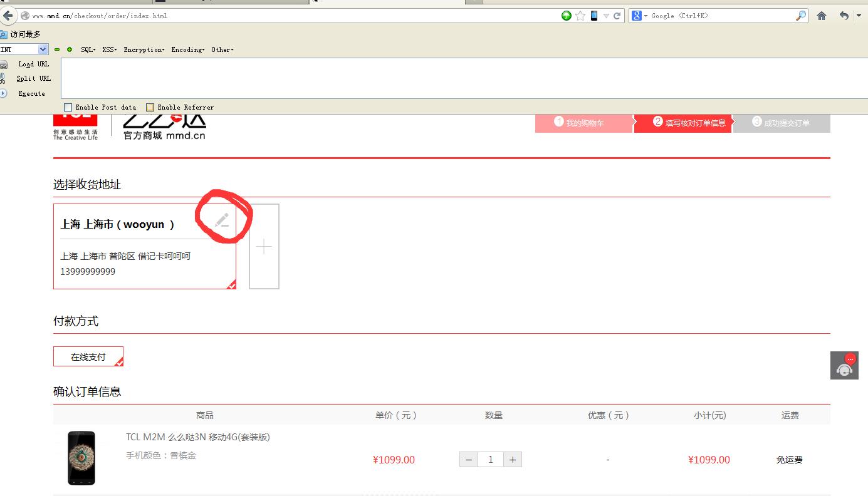Click the HackBar green minus icon
The image size is (868, 496).
[x=57, y=49]
